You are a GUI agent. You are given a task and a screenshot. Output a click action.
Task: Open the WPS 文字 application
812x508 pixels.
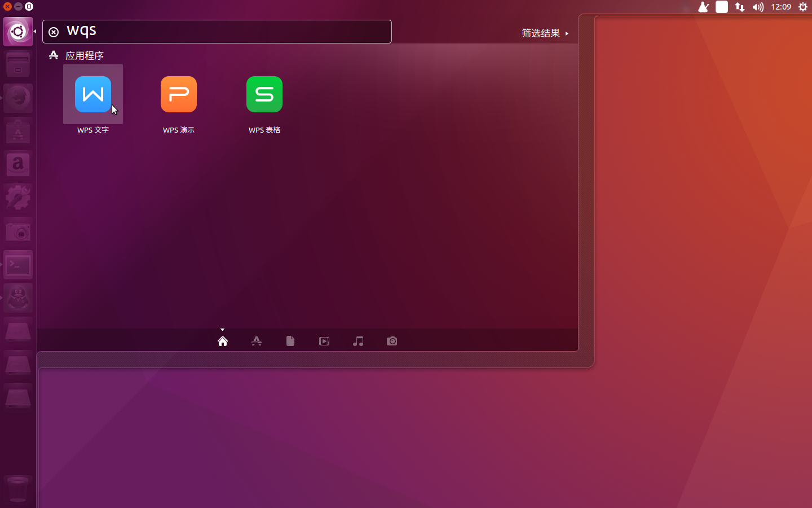point(92,94)
